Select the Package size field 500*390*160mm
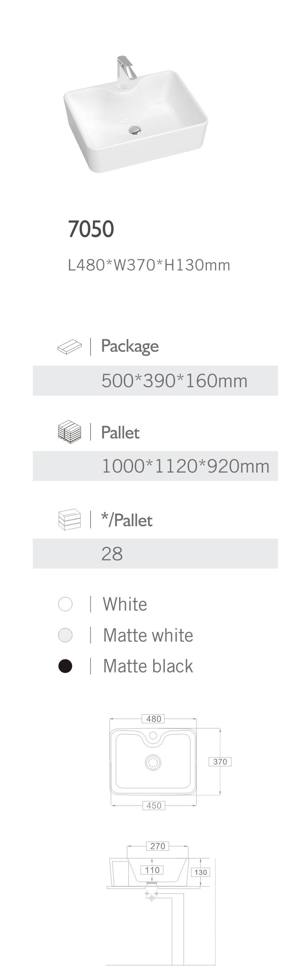303x980 pixels. 174,381
